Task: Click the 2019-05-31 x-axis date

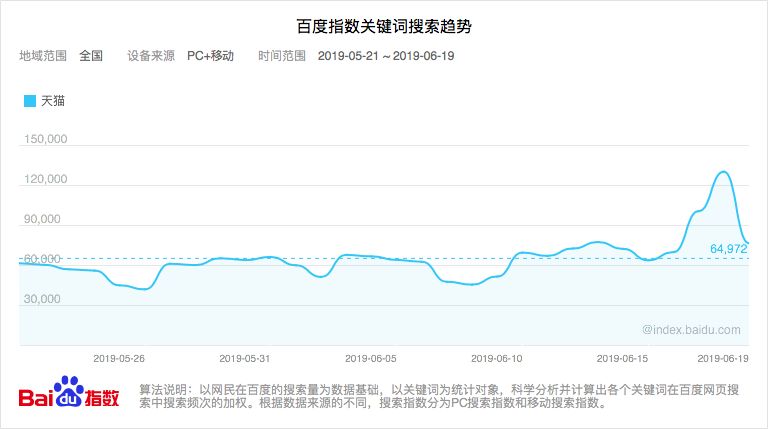Action: (x=244, y=358)
